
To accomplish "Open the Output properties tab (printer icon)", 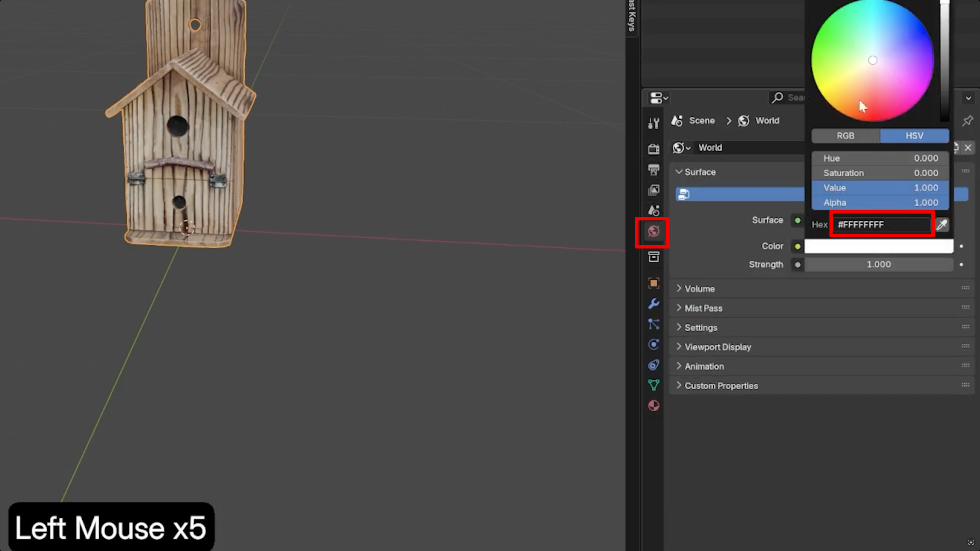I will click(x=653, y=170).
